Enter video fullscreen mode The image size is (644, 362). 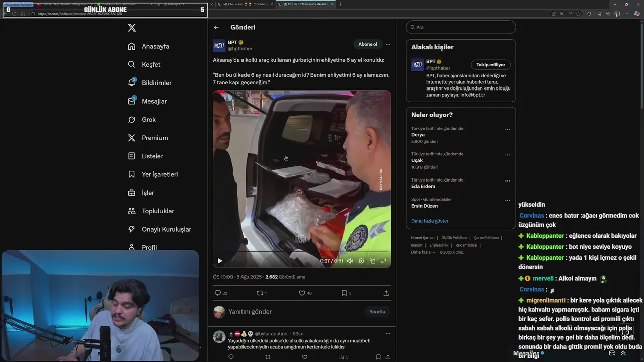pyautogui.click(x=384, y=261)
